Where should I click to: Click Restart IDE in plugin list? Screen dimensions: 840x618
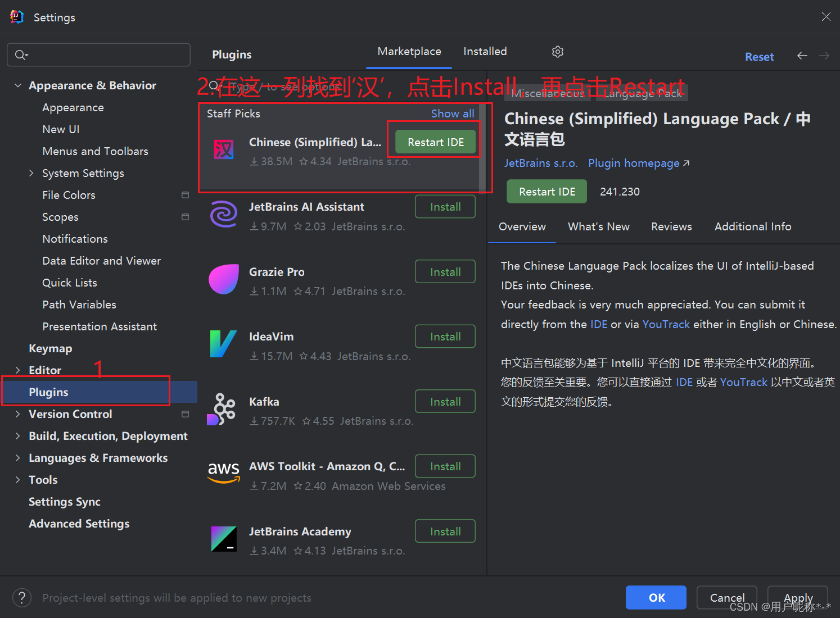pos(436,142)
